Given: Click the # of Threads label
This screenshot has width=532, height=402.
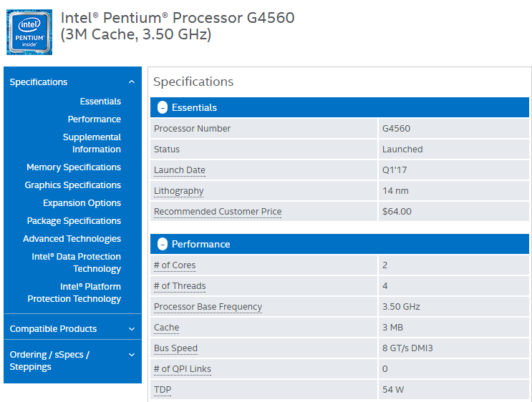Looking at the screenshot, I should 180,286.
